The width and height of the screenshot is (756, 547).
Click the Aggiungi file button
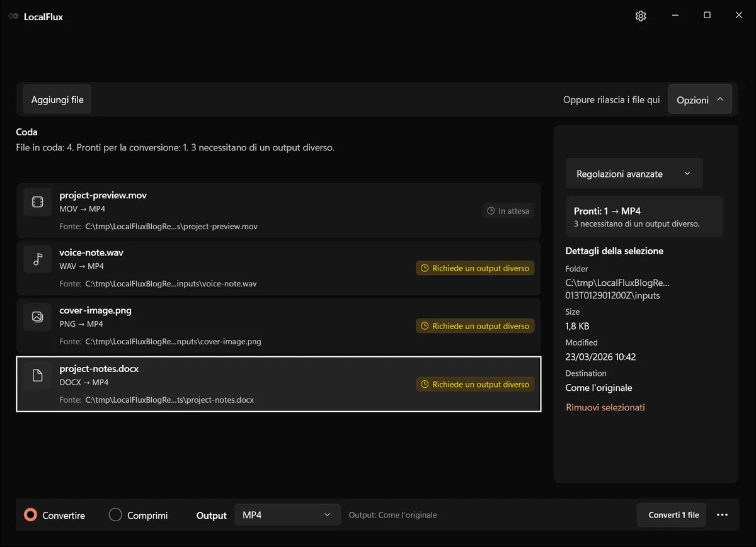pyautogui.click(x=57, y=99)
